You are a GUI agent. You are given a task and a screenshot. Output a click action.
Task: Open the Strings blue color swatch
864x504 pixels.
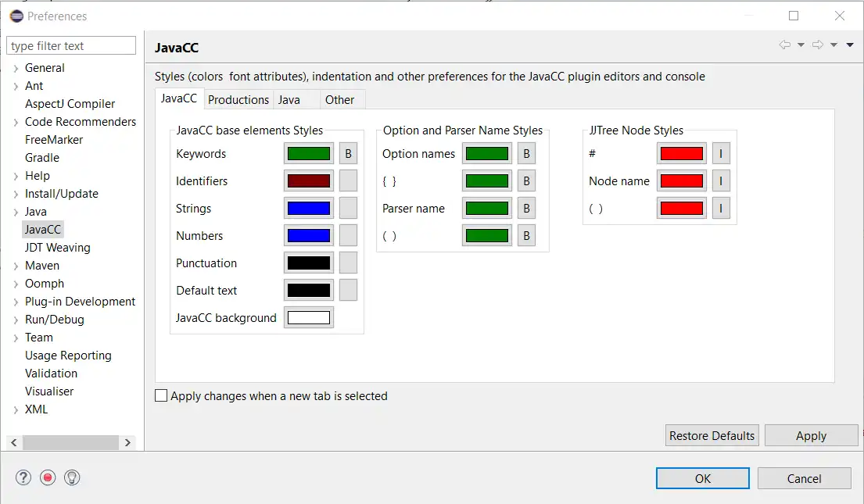tap(309, 209)
